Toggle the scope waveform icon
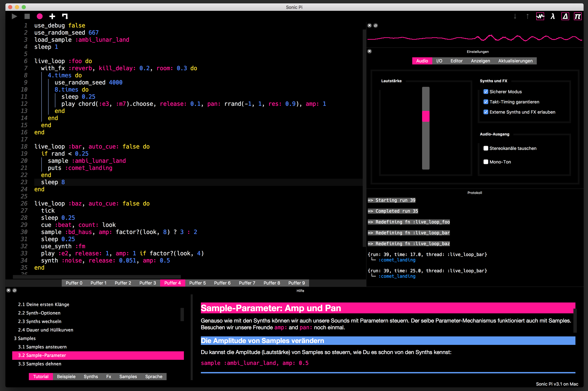Viewport: 588px width, 391px height. 540,16
